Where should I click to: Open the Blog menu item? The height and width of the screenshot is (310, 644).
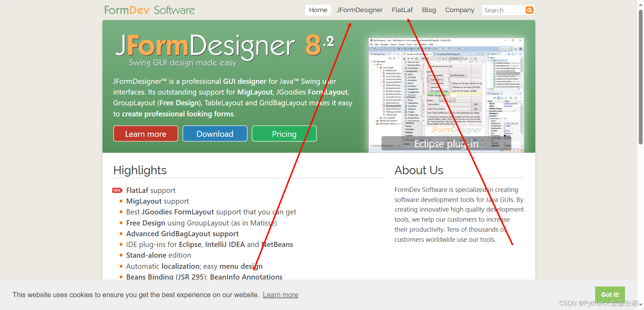click(x=429, y=10)
